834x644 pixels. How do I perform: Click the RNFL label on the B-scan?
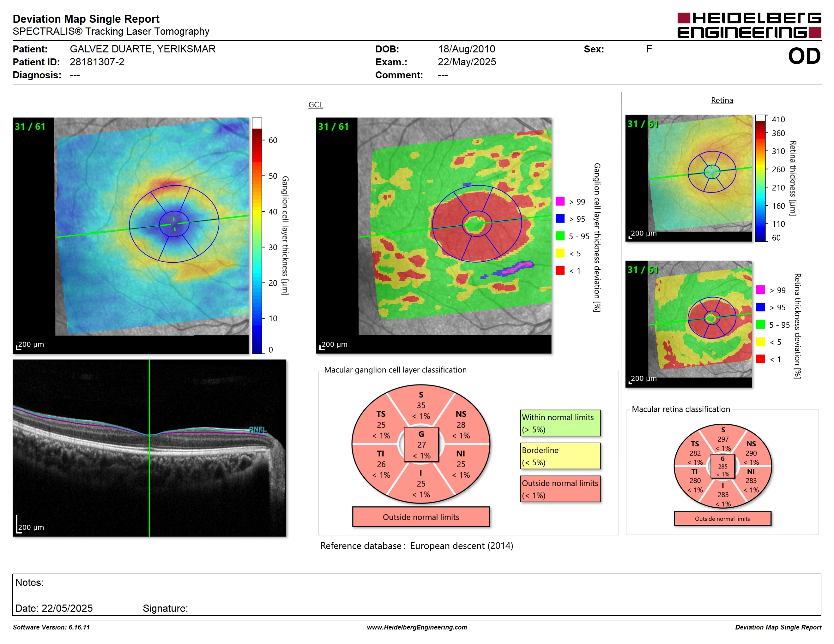[258, 430]
